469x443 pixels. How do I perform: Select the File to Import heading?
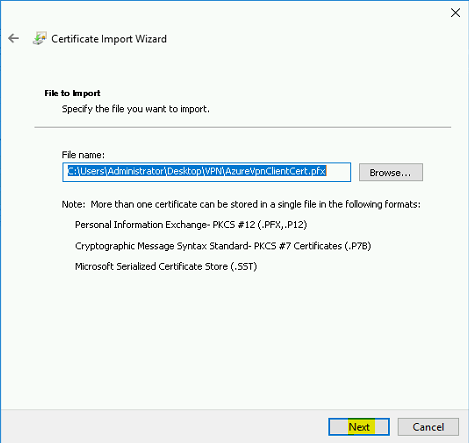pyautogui.click(x=72, y=93)
